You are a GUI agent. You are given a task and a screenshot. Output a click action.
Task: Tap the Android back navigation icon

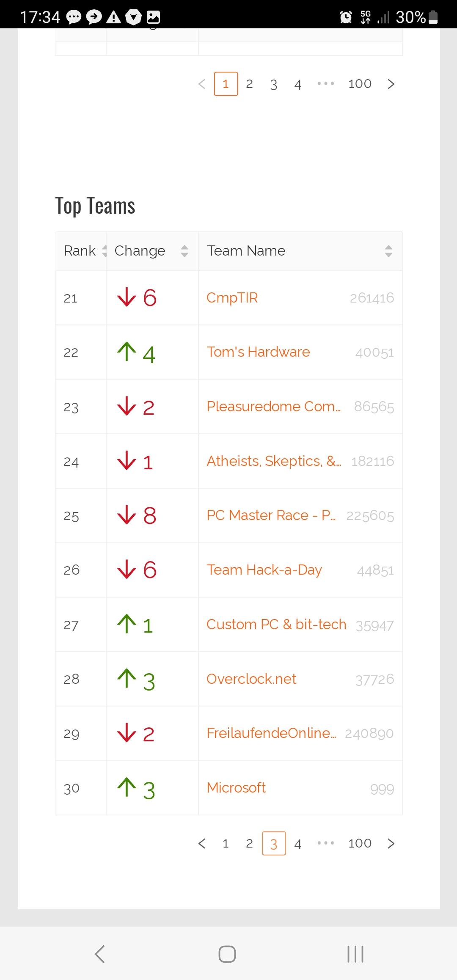(100, 954)
